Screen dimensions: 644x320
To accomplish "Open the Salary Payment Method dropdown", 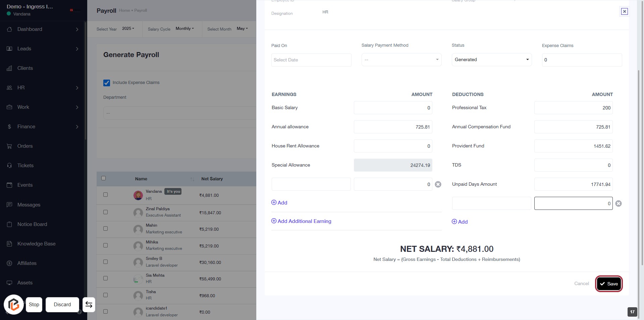I will pos(401,60).
